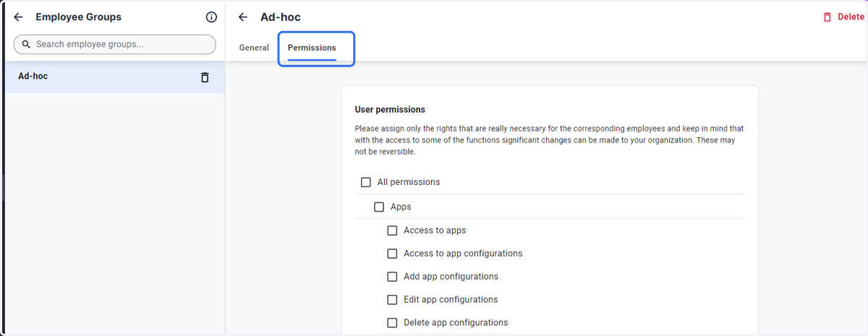
Task: Check the All permissions checkbox
Action: (x=366, y=182)
